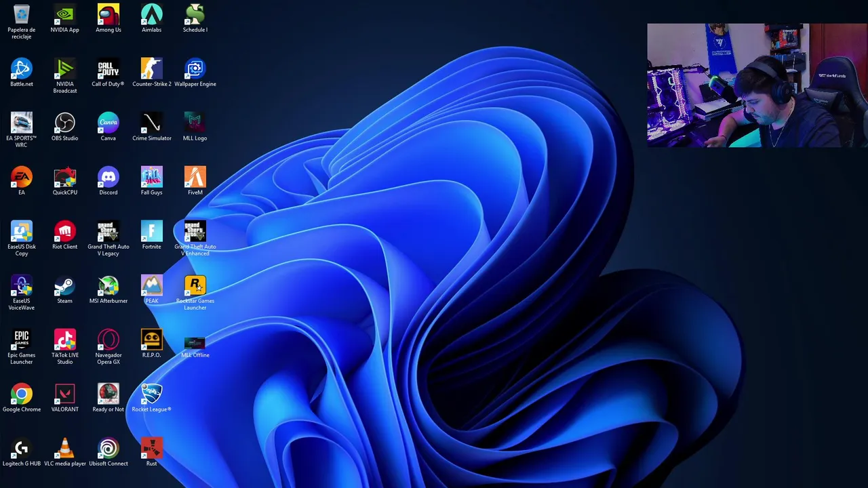Launch the Fortnite shortcut
This screenshot has height=488, width=868.
(151, 231)
